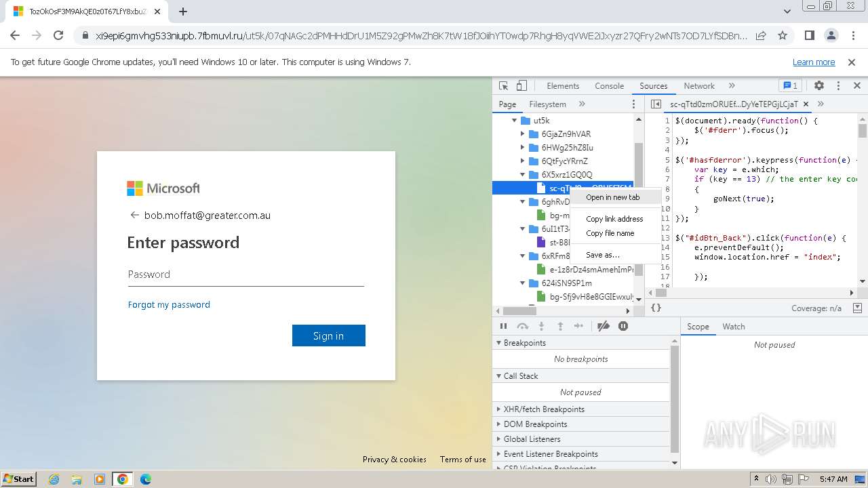Open the navigator pane three-dot options
This screenshot has width=868, height=488.
634,104
